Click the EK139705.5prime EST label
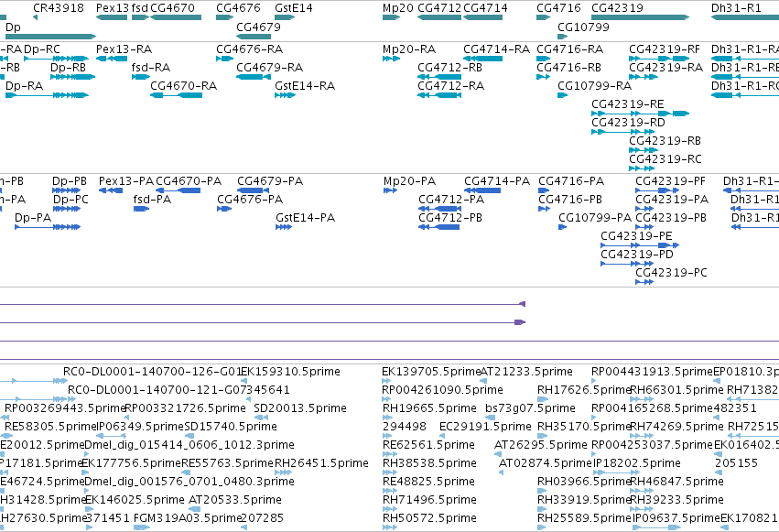Image resolution: width=779 pixels, height=532 pixels. [431, 372]
